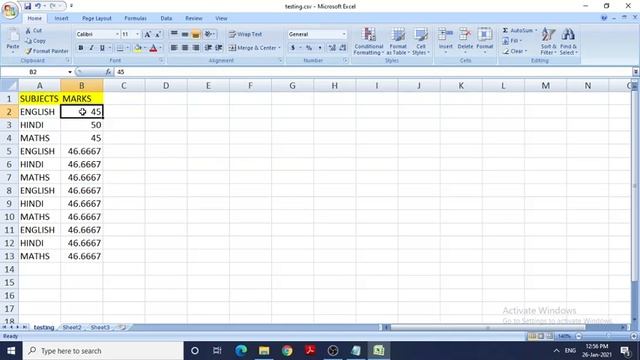Click Shrink Font icon
640x360 pixels.
[x=158, y=34]
